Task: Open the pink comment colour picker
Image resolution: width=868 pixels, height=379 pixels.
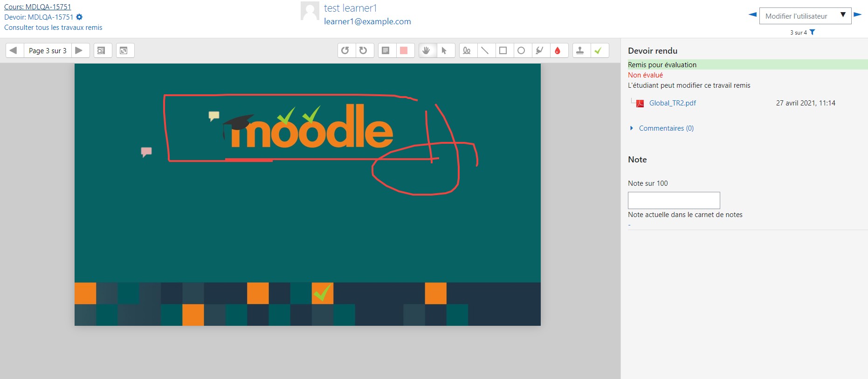Action: 405,50
